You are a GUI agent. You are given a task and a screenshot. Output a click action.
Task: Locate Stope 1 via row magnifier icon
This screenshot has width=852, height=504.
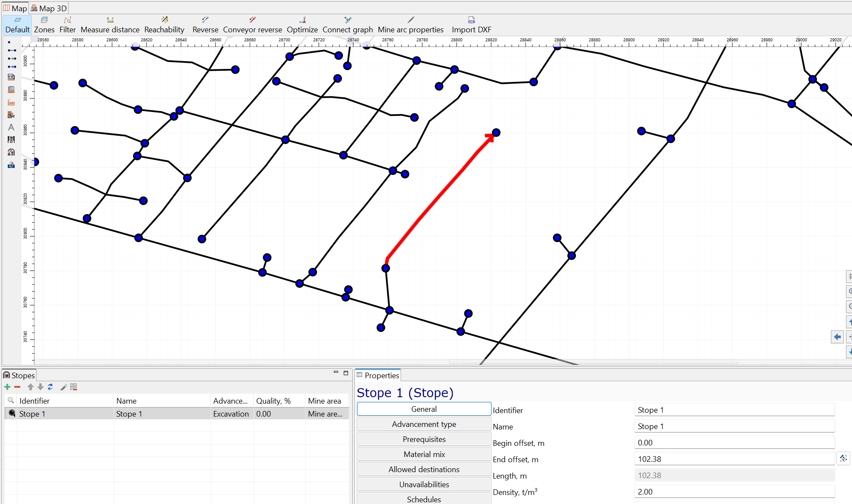click(12, 414)
